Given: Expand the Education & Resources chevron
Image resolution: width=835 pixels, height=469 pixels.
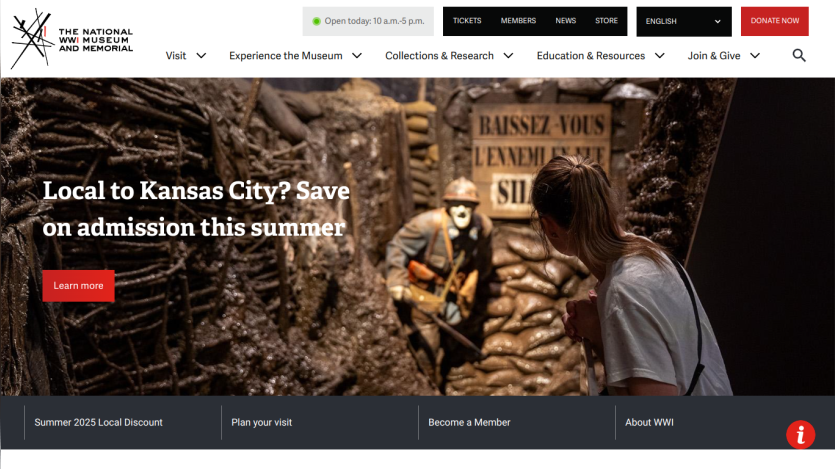Looking at the screenshot, I should 660,55.
